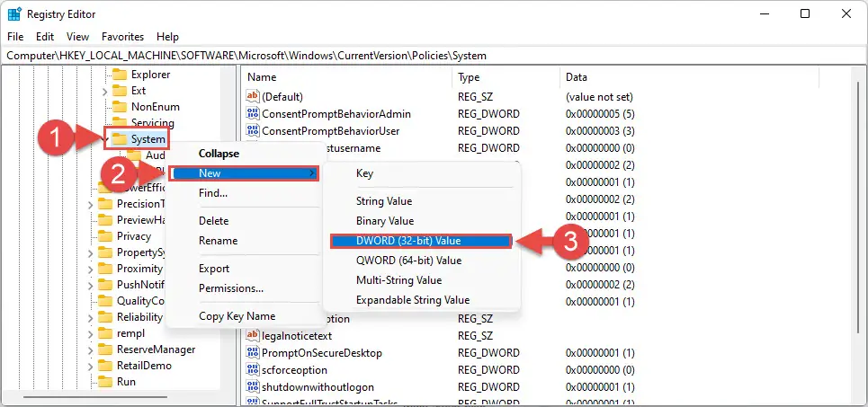868x407 pixels.
Task: Expand the Ext key in tree
Action: pos(105,91)
